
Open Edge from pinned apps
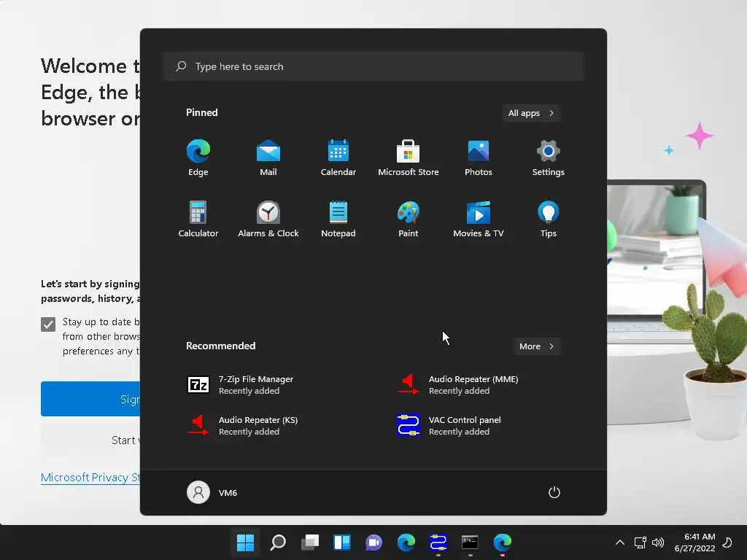point(198,158)
